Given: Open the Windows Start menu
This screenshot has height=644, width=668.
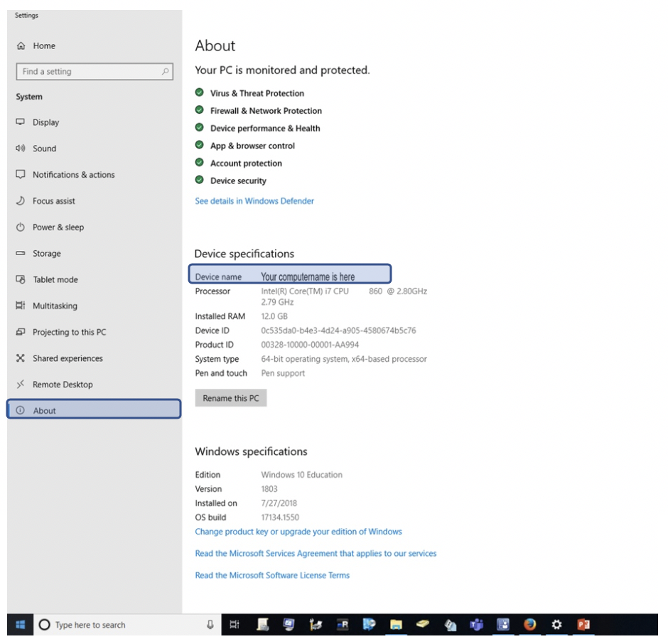Looking at the screenshot, I should pos(20,625).
